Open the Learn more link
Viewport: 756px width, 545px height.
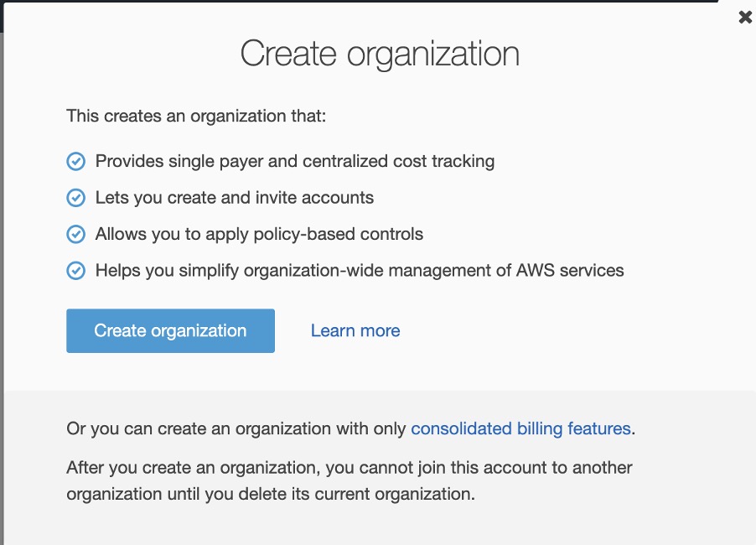point(355,330)
